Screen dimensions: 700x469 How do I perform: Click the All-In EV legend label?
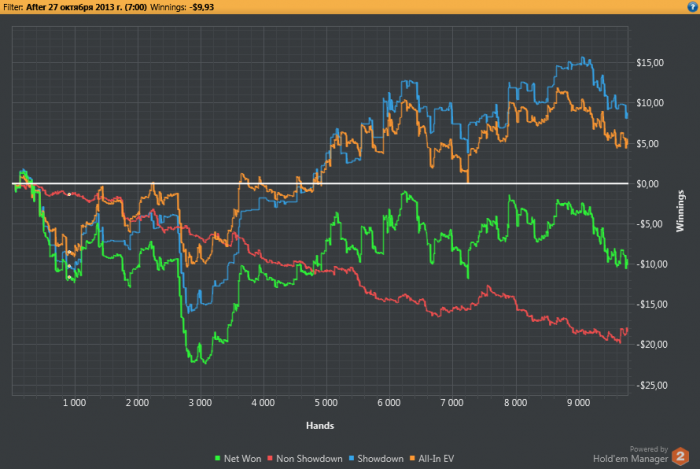click(x=436, y=459)
